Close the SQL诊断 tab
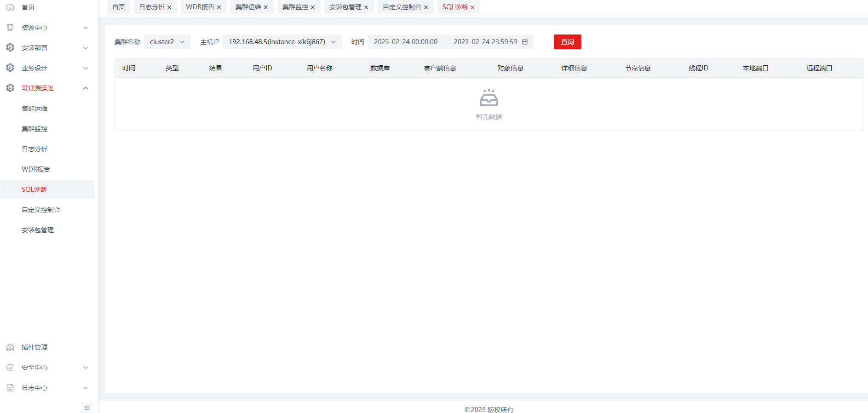This screenshot has width=868, height=413. point(472,7)
